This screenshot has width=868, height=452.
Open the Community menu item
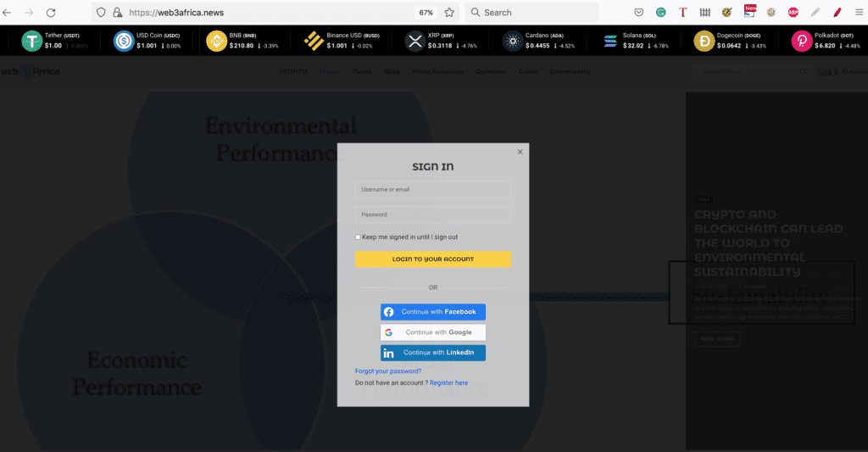[570, 71]
